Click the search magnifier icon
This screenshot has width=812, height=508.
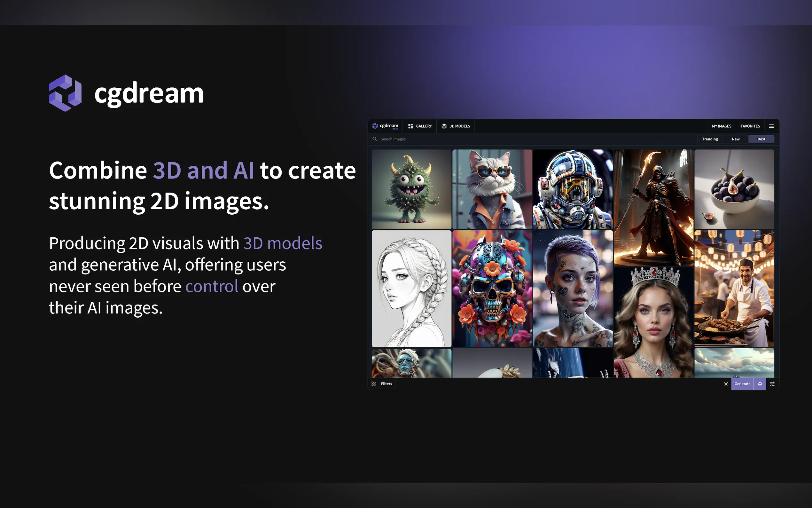375,139
